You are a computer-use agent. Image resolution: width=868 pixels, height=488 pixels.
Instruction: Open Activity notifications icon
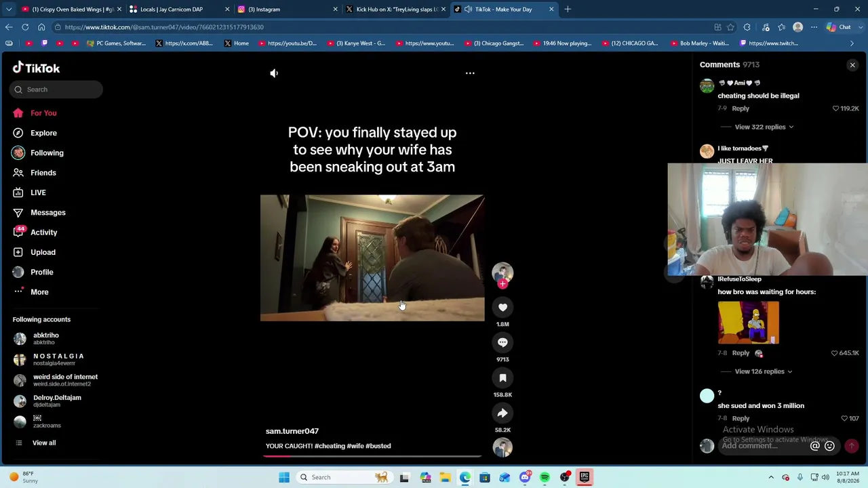coord(18,232)
